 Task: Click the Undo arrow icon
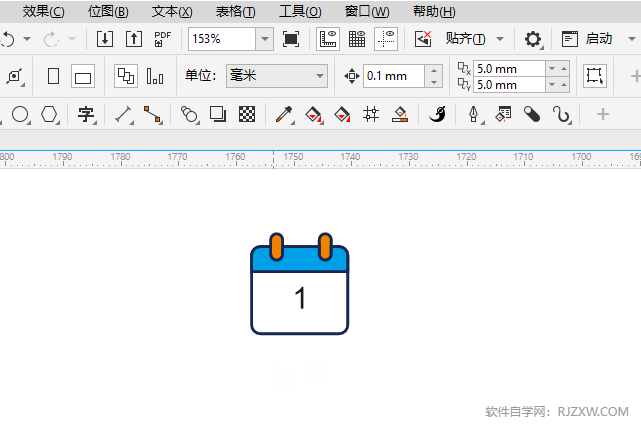[8, 39]
